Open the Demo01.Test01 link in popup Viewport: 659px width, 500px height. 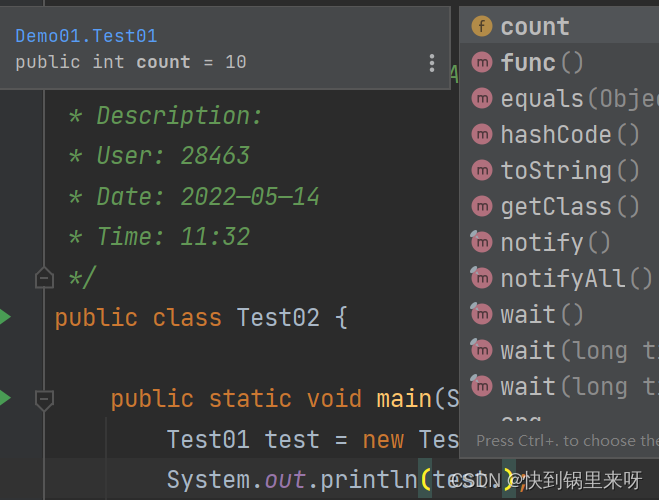coord(86,36)
